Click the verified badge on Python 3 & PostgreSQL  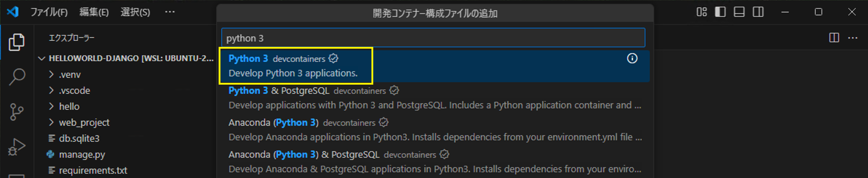(394, 90)
